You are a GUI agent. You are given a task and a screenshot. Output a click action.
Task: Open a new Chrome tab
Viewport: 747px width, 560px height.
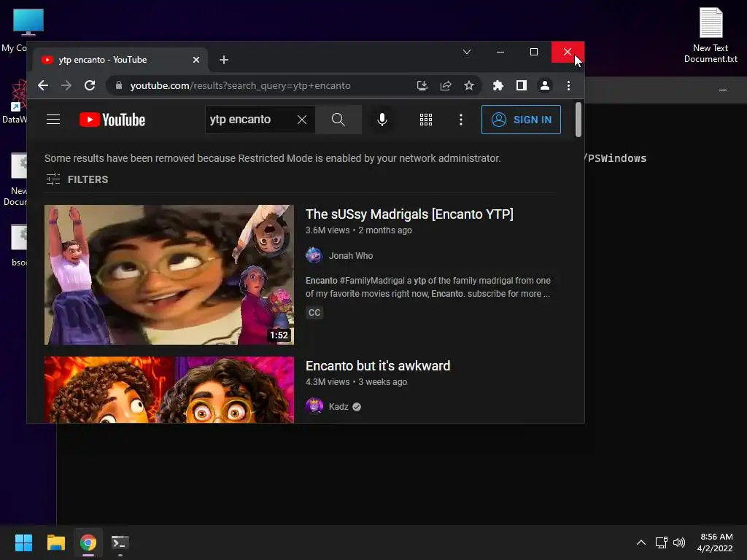click(x=224, y=60)
